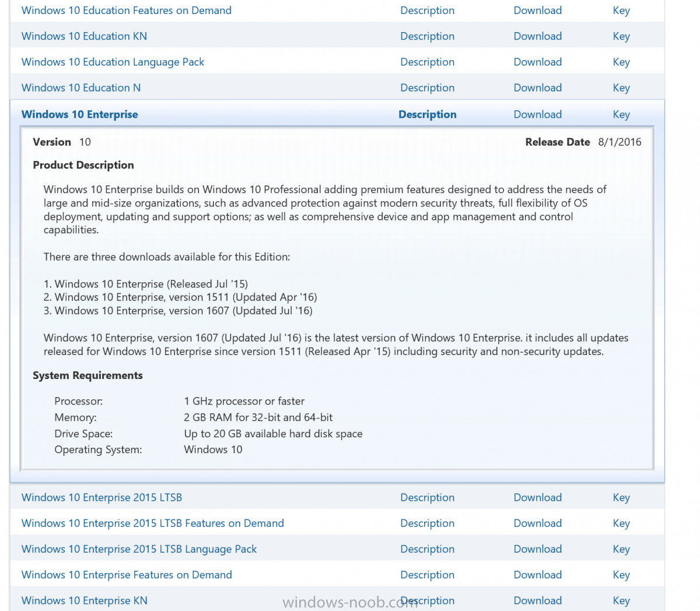Download Windows 10 Education KN
The image size is (700, 611).
(x=538, y=36)
